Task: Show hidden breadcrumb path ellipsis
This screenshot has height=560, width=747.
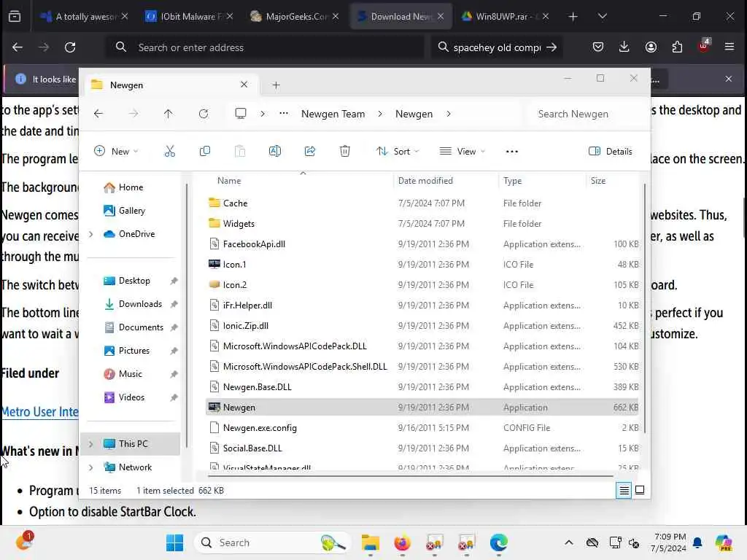Action: 284,114
